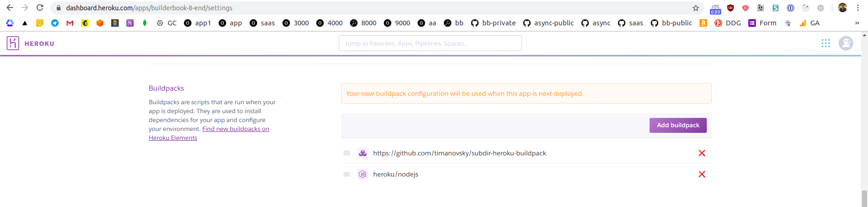Click the address bar URL

[149, 8]
